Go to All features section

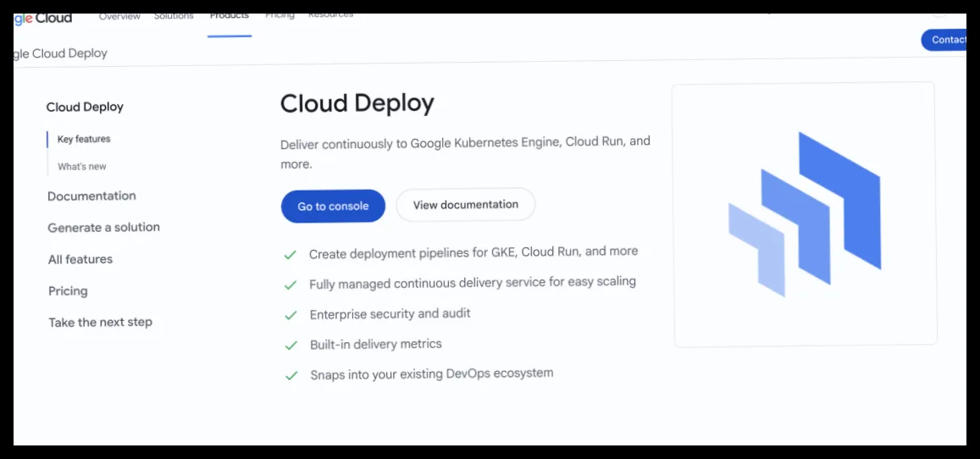point(80,259)
